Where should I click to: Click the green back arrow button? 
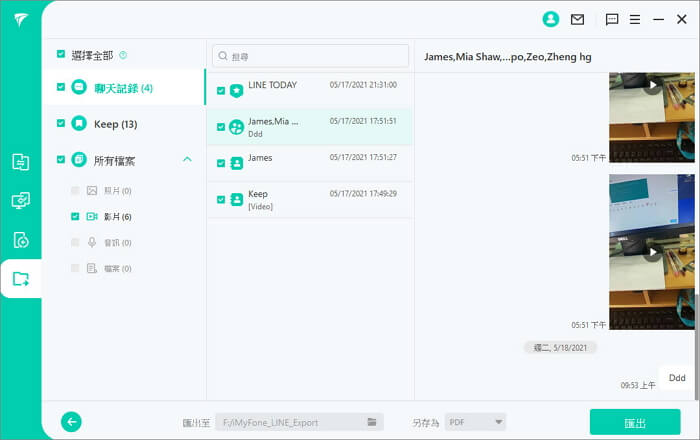coord(71,422)
